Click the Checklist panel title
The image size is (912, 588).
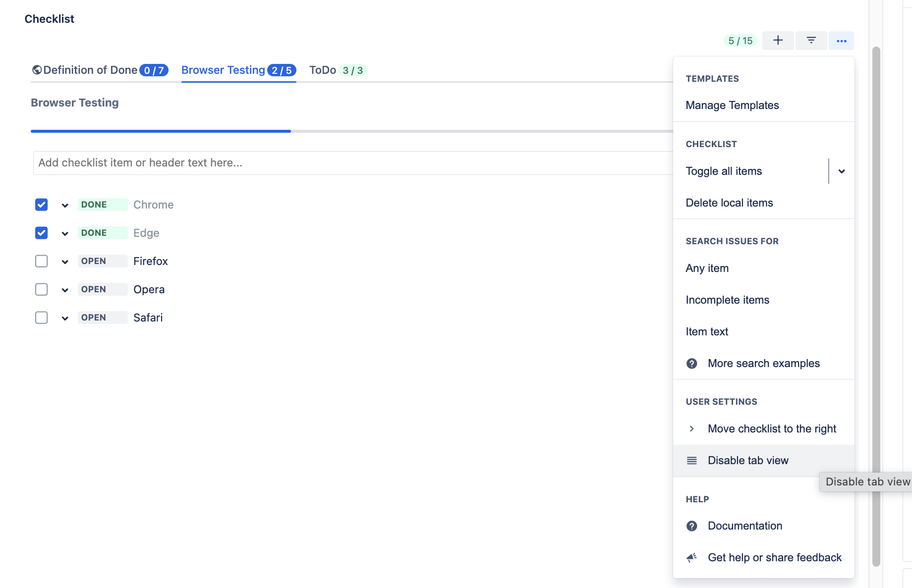pyautogui.click(x=50, y=19)
